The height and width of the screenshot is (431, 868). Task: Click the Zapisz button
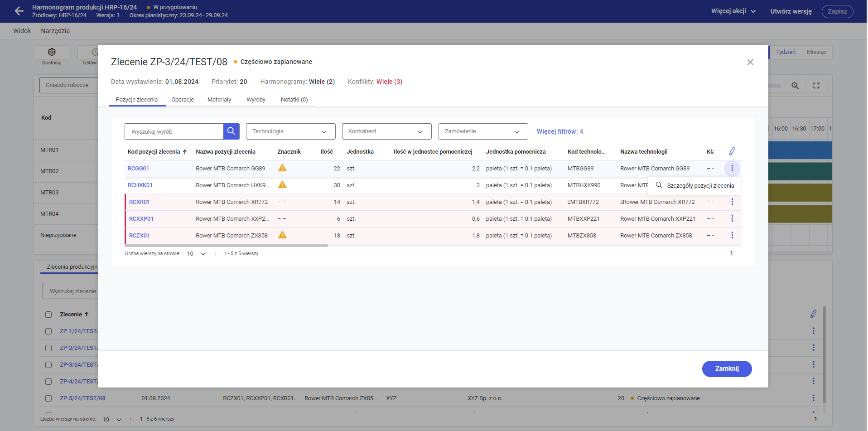pos(837,11)
